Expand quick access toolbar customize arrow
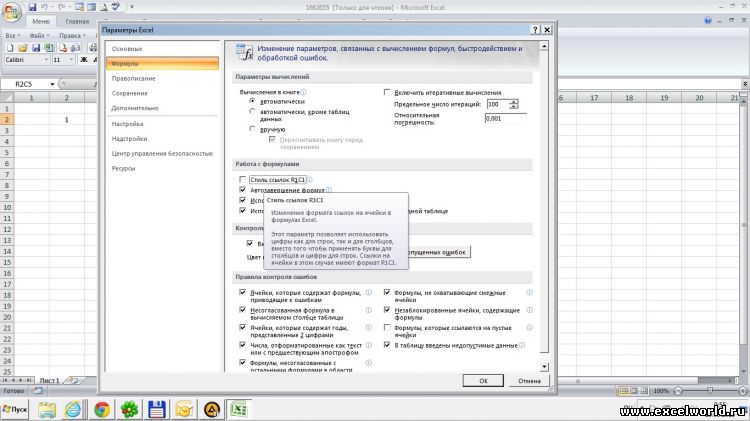This screenshot has width=750, height=421. (132, 7)
